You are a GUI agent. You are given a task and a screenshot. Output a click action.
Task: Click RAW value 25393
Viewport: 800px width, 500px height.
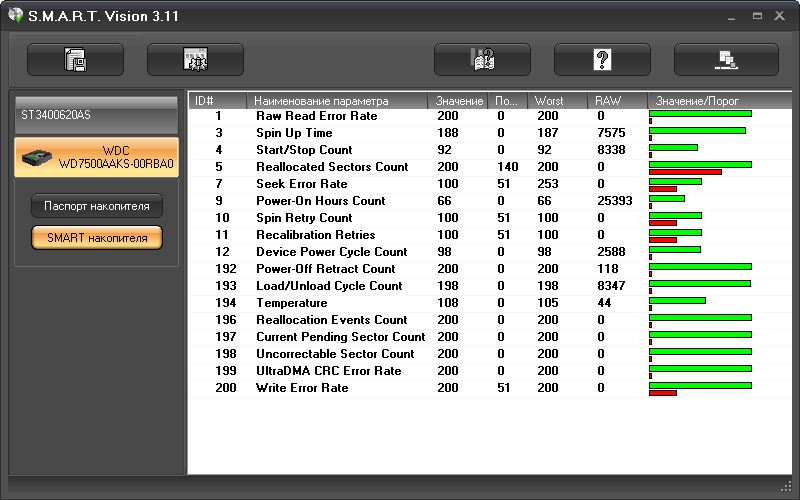click(x=615, y=201)
